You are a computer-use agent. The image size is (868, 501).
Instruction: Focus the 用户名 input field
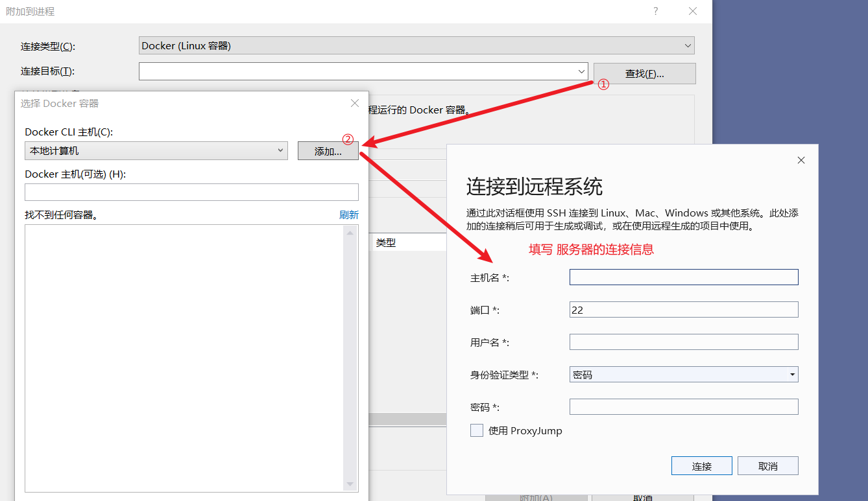tap(684, 342)
